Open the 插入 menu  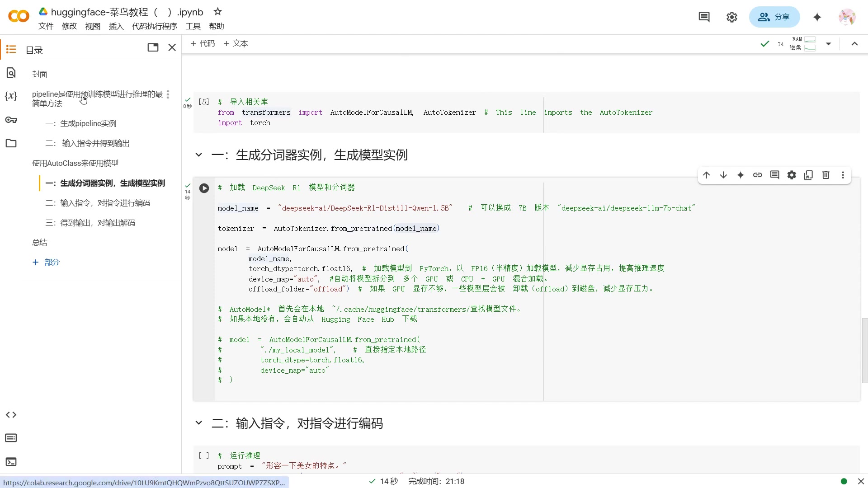tap(116, 26)
